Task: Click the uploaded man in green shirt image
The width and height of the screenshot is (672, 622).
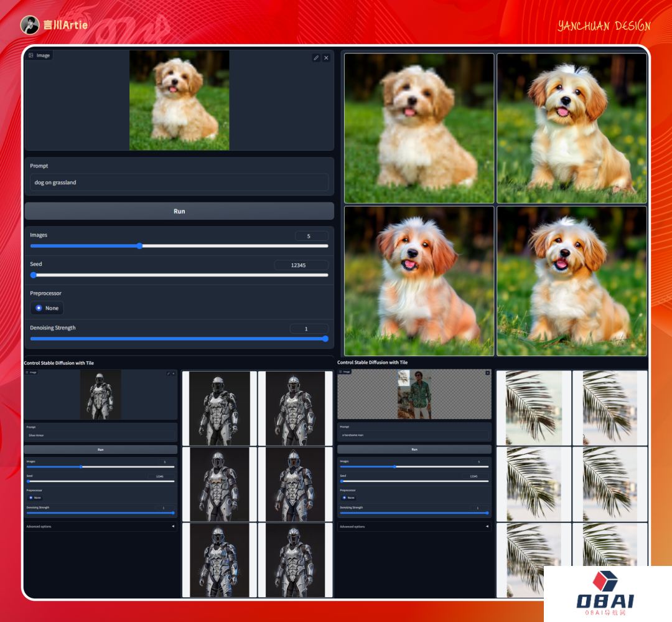Action: [414, 394]
